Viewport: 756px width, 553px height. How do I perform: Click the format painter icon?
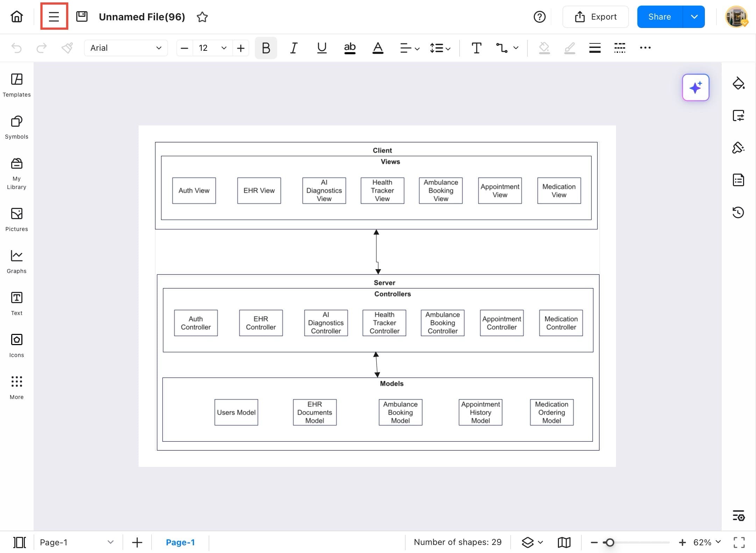coord(67,48)
